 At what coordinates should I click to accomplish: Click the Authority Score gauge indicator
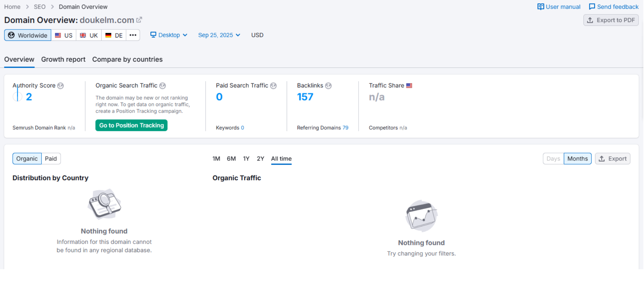[x=17, y=96]
